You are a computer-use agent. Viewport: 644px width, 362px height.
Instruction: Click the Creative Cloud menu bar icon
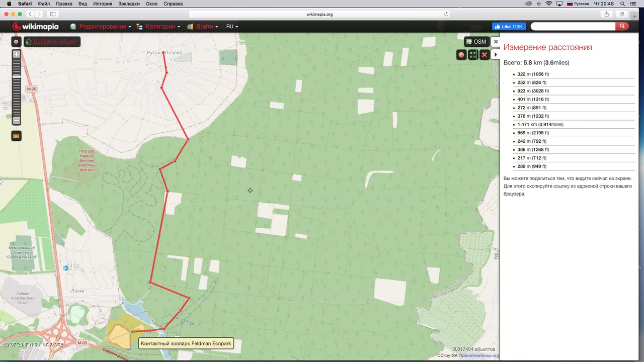pyautogui.click(x=528, y=4)
